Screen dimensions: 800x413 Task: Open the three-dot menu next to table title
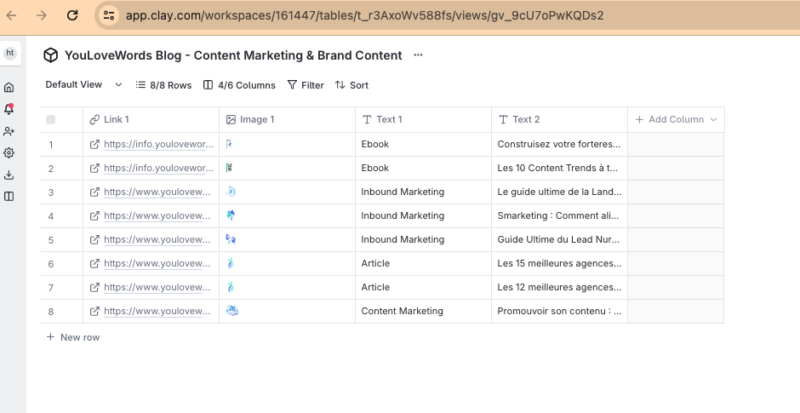point(418,55)
